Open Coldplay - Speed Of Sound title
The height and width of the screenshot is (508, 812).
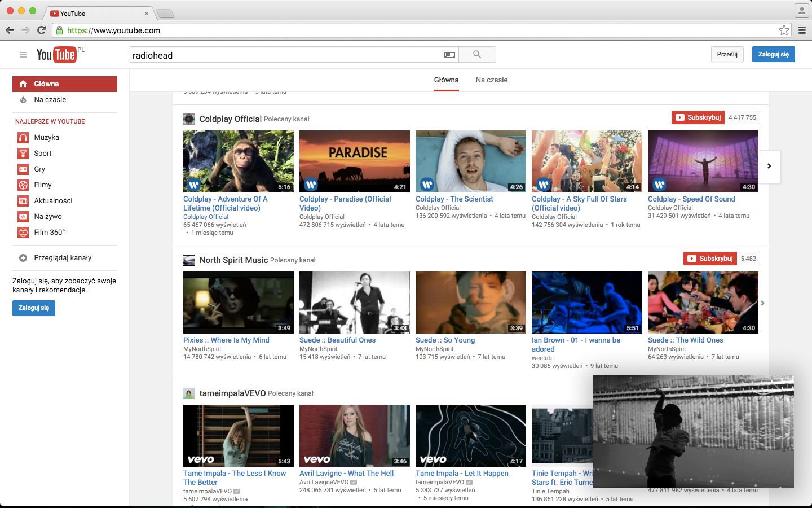691,199
